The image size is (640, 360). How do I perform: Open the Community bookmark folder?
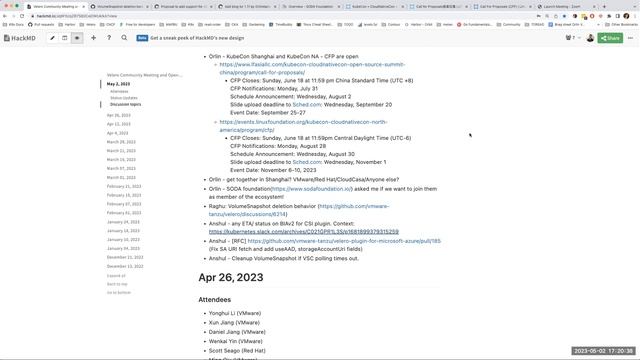[x=509, y=24]
